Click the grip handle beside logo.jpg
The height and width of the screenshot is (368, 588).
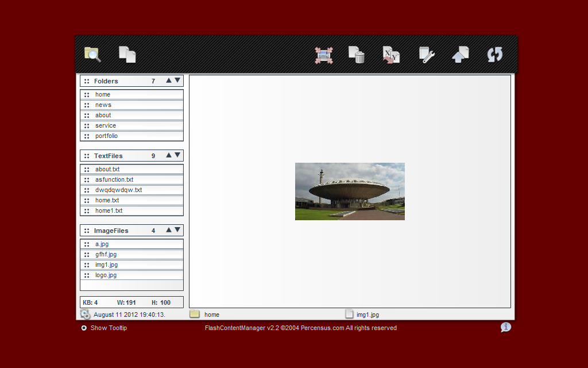coord(87,275)
